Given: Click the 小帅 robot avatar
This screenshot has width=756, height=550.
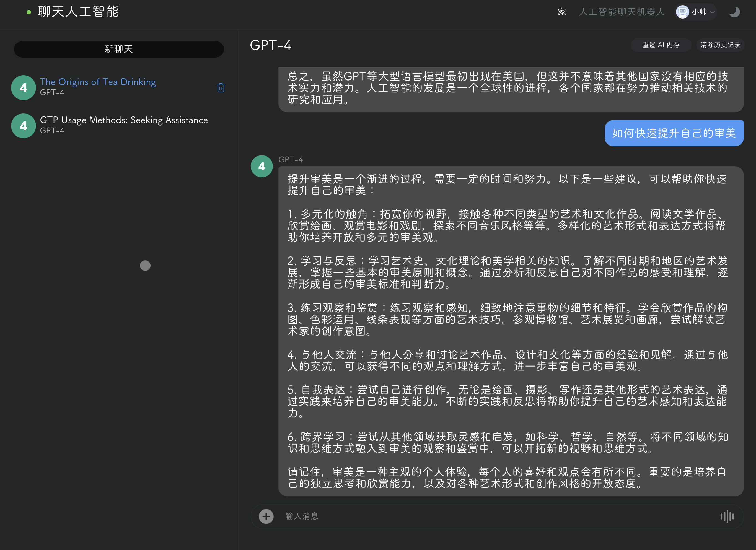Looking at the screenshot, I should (x=682, y=12).
